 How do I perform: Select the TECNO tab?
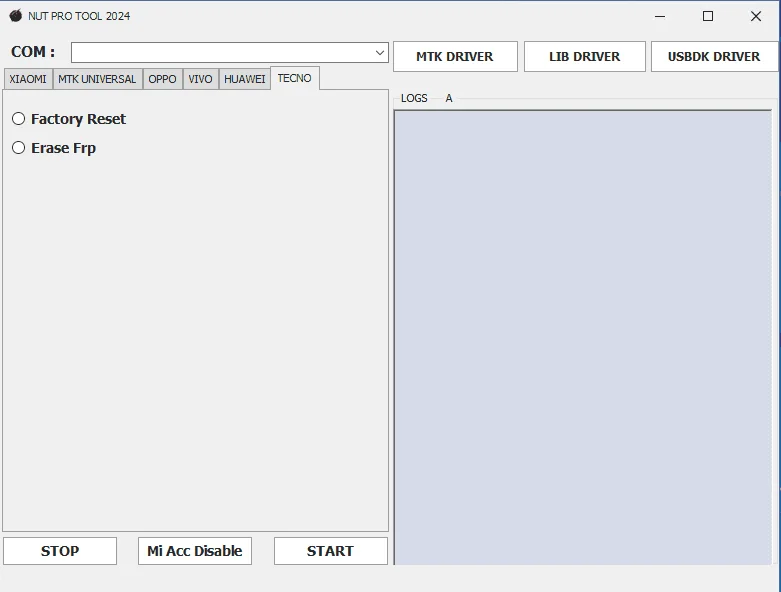point(294,78)
